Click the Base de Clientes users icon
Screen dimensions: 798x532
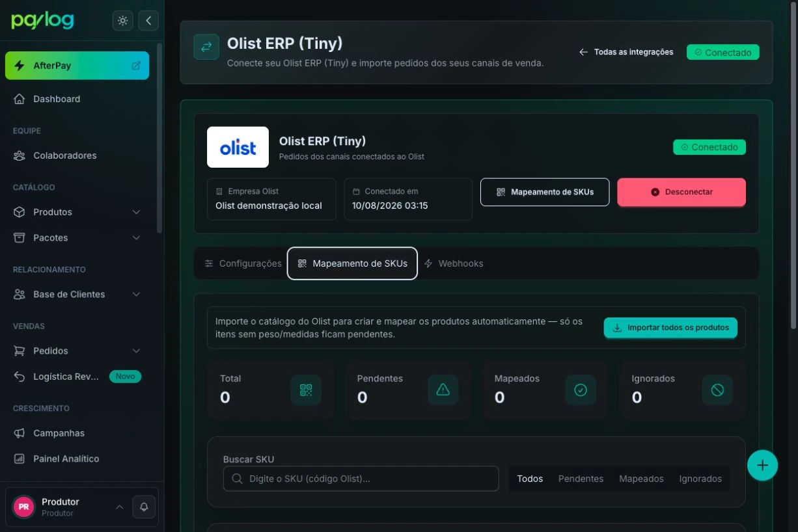20,294
